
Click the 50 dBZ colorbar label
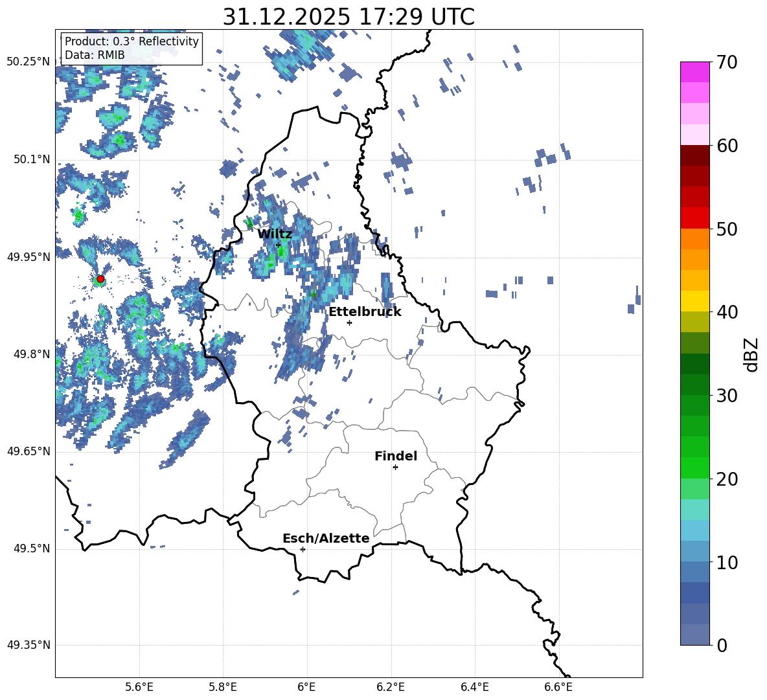pos(726,229)
